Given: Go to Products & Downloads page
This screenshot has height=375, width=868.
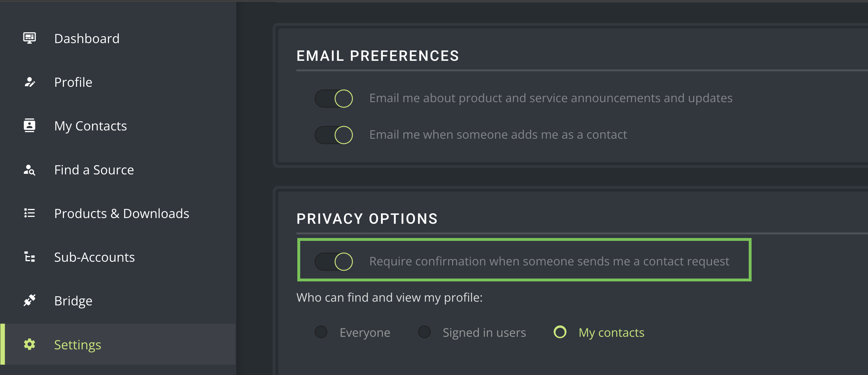Looking at the screenshot, I should (x=121, y=213).
